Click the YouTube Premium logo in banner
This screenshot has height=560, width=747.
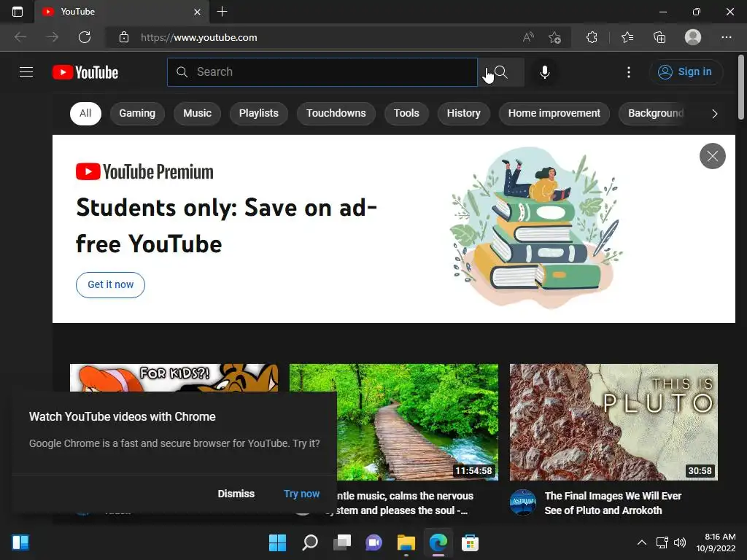coord(144,172)
